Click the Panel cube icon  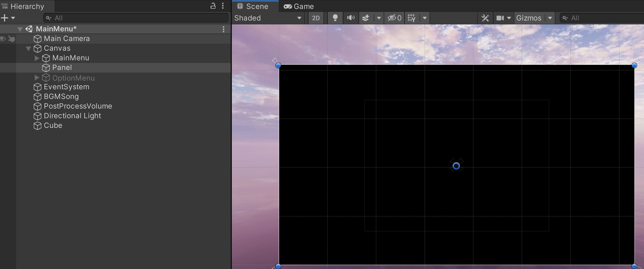point(46,68)
